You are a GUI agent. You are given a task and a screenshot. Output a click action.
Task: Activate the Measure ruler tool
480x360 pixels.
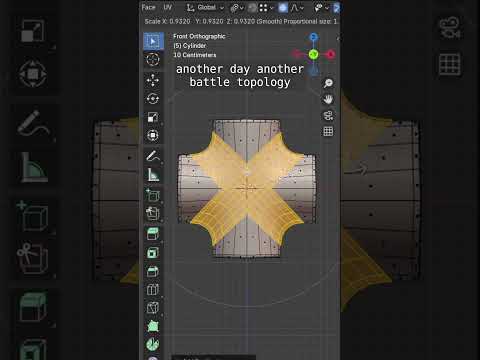coord(153,174)
